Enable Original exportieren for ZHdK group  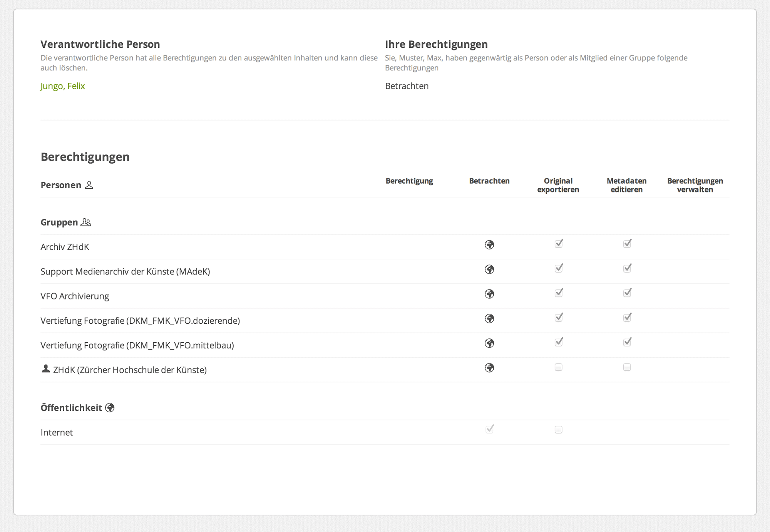(559, 367)
